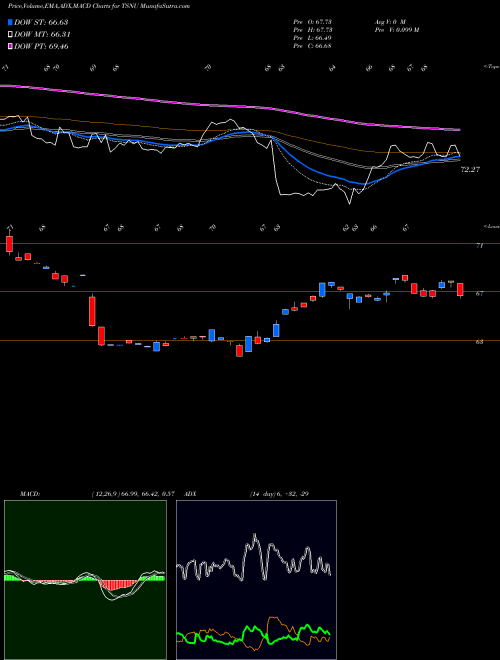
Task: Select the 'DOW MT: 66.31' legend label
Action: point(42,35)
